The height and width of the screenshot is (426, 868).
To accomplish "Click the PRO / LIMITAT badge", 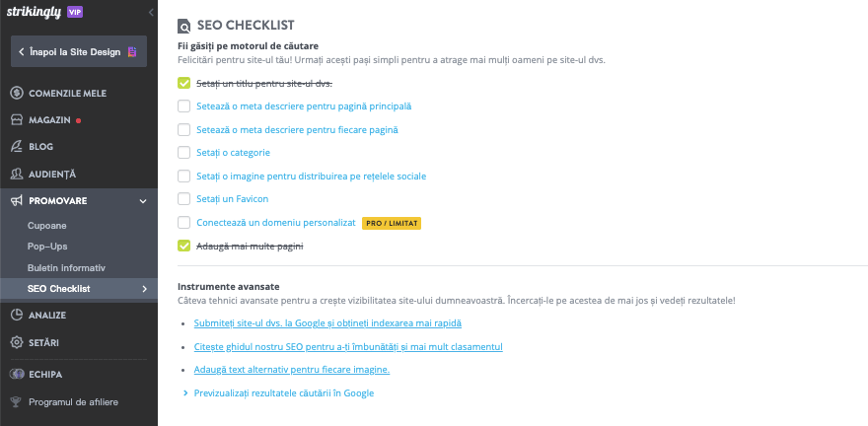I will click(392, 223).
